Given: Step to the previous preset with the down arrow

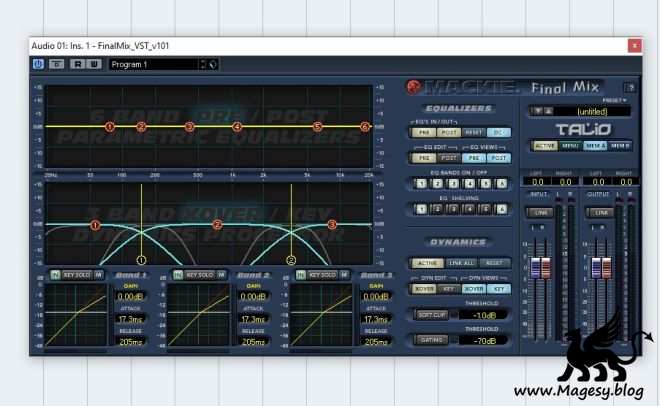Looking at the screenshot, I should (538, 111).
